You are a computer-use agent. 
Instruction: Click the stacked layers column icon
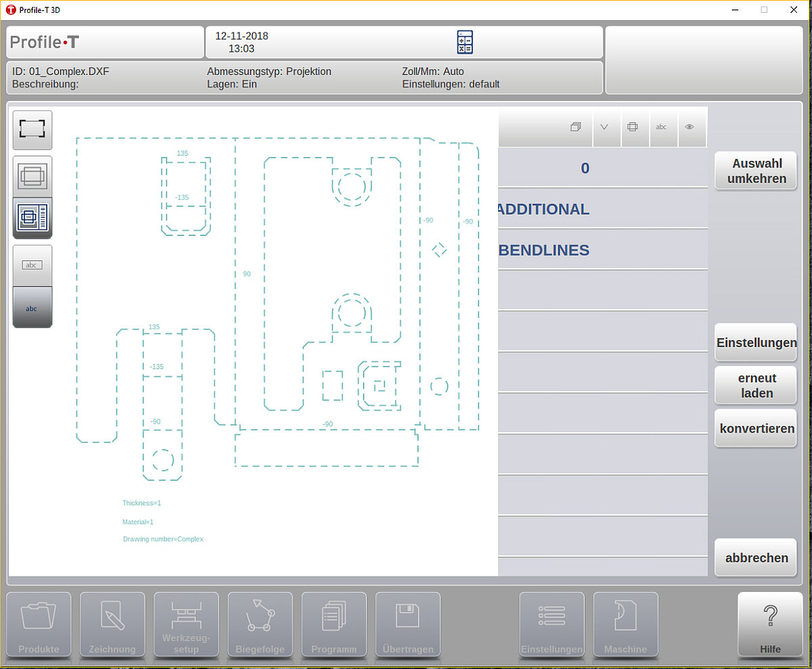pos(575,126)
